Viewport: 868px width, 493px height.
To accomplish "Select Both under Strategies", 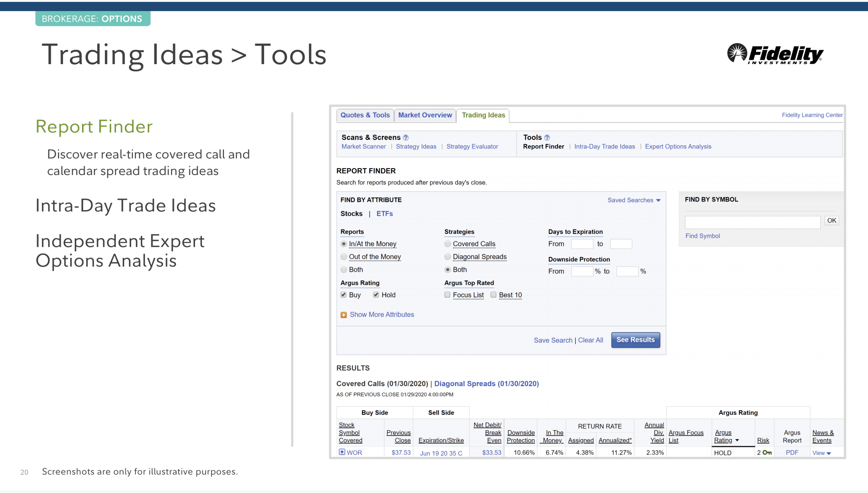I will point(448,269).
